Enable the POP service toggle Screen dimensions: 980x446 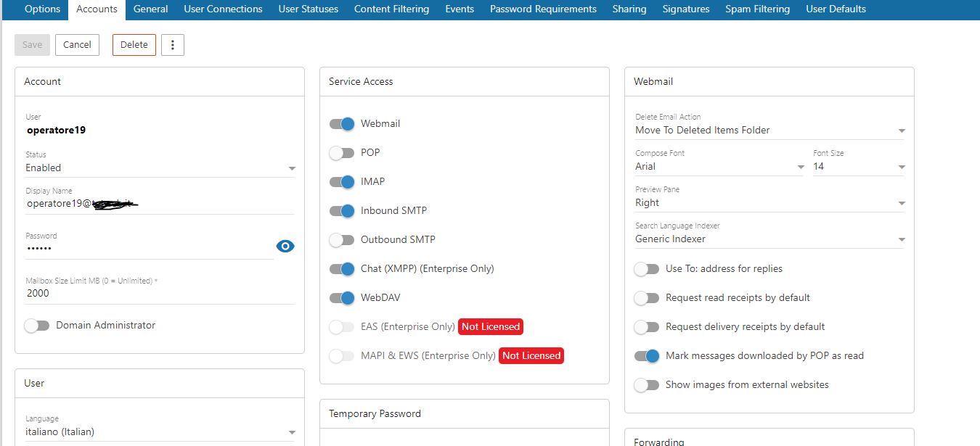(x=342, y=153)
